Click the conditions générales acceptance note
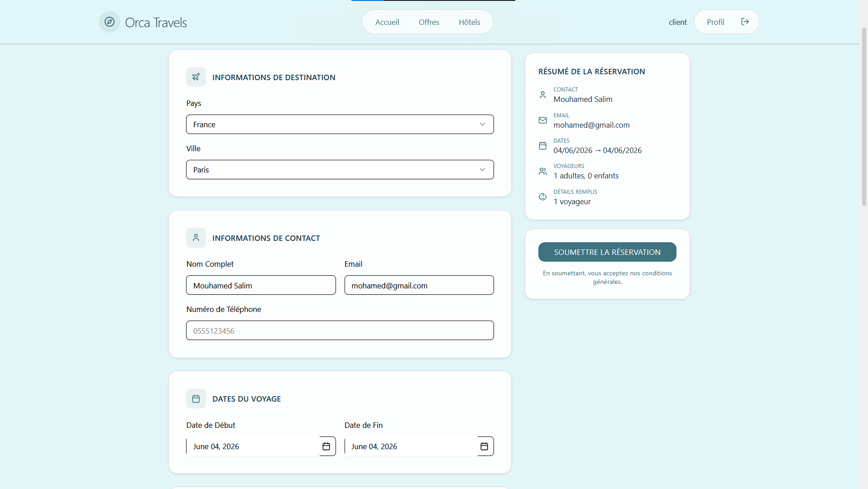The height and width of the screenshot is (489, 868). pyautogui.click(x=607, y=277)
